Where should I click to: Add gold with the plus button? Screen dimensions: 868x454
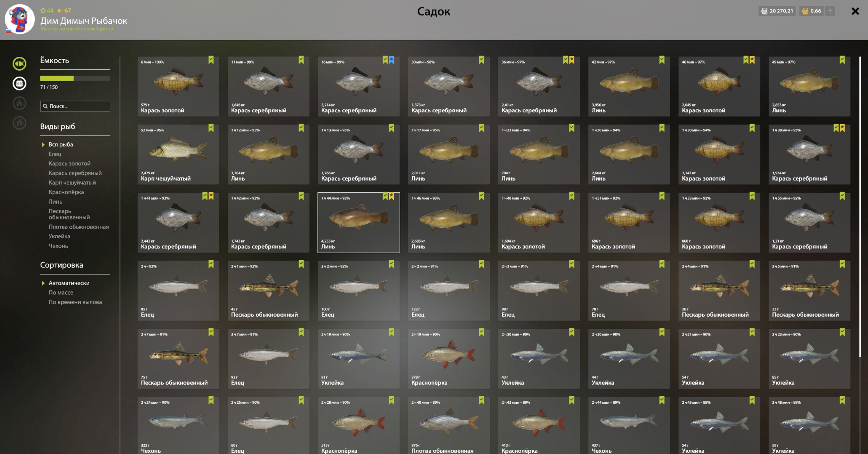830,11
